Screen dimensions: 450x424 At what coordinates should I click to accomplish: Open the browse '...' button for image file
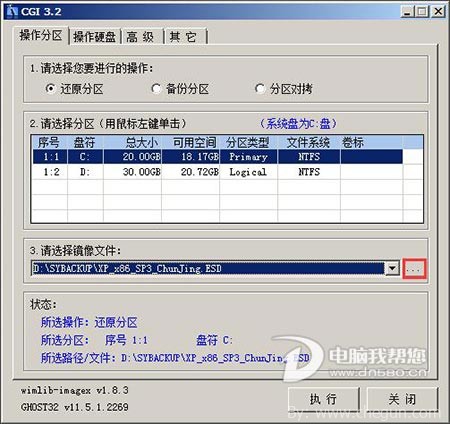pos(414,269)
